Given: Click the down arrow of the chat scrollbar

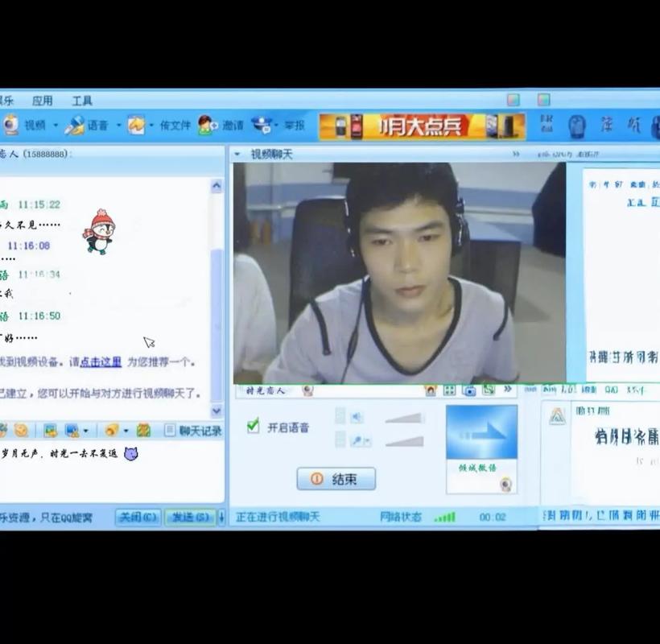Looking at the screenshot, I should [217, 411].
